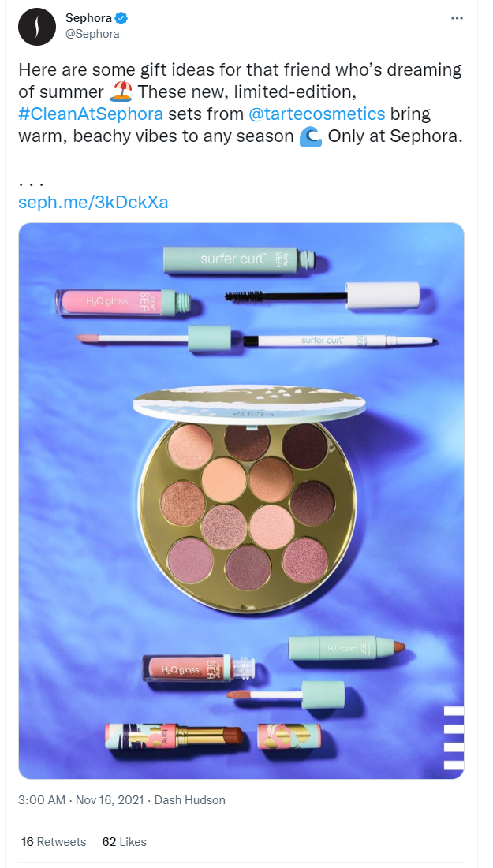This screenshot has width=493, height=868.
Task: Click the Sephora display name
Action: [88, 19]
